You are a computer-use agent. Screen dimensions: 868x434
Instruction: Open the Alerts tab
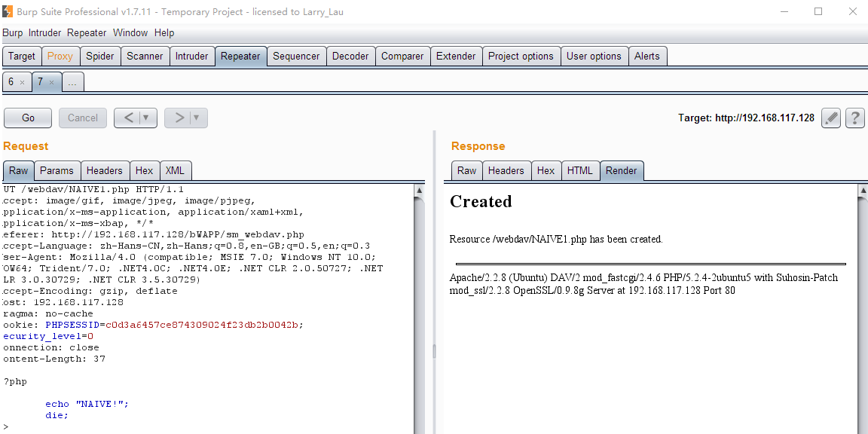pos(647,57)
